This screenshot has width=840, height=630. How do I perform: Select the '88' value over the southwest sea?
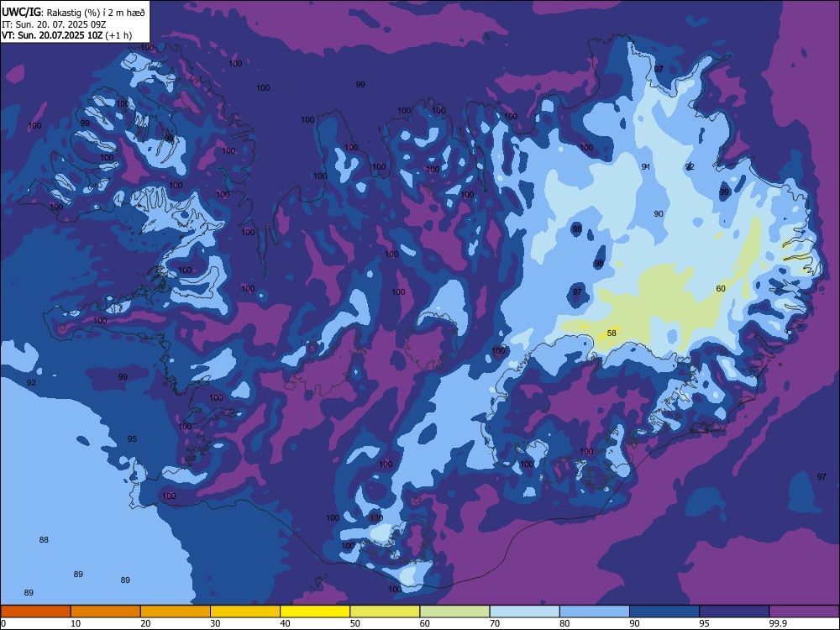tap(44, 540)
